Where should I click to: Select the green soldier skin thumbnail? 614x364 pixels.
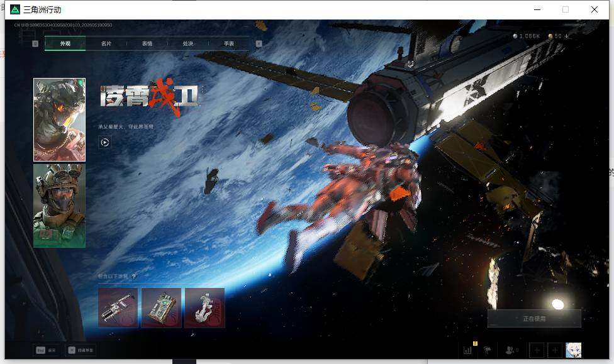click(60, 206)
